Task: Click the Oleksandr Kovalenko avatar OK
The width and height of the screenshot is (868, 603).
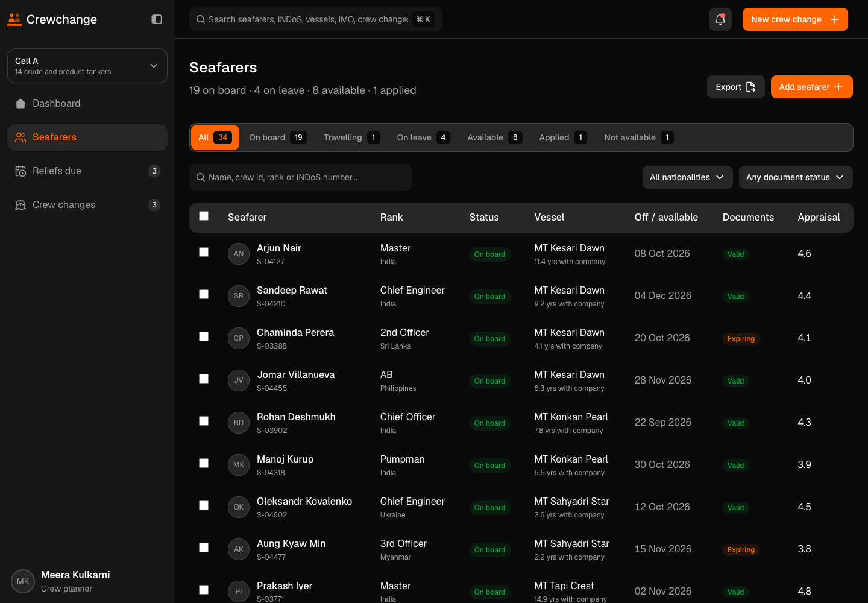Action: click(239, 507)
